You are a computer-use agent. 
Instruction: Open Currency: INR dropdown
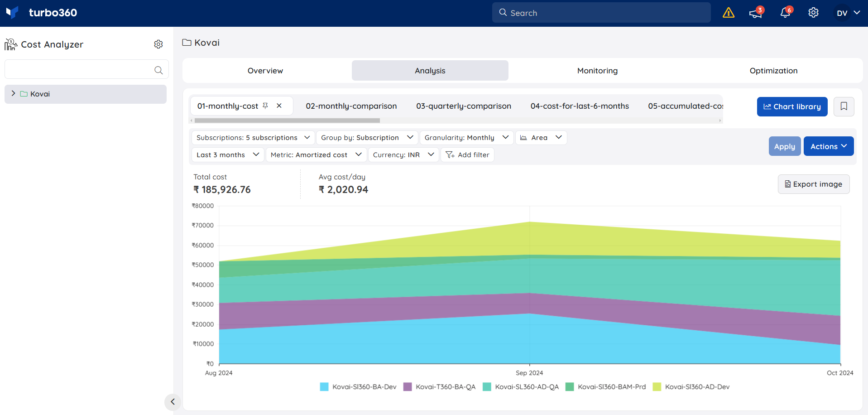pyautogui.click(x=403, y=155)
